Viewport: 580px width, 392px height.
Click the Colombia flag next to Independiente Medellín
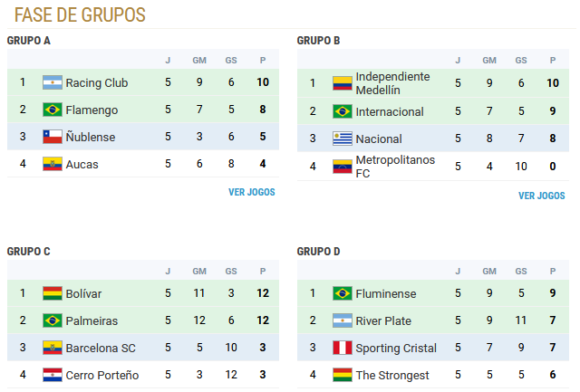343,83
